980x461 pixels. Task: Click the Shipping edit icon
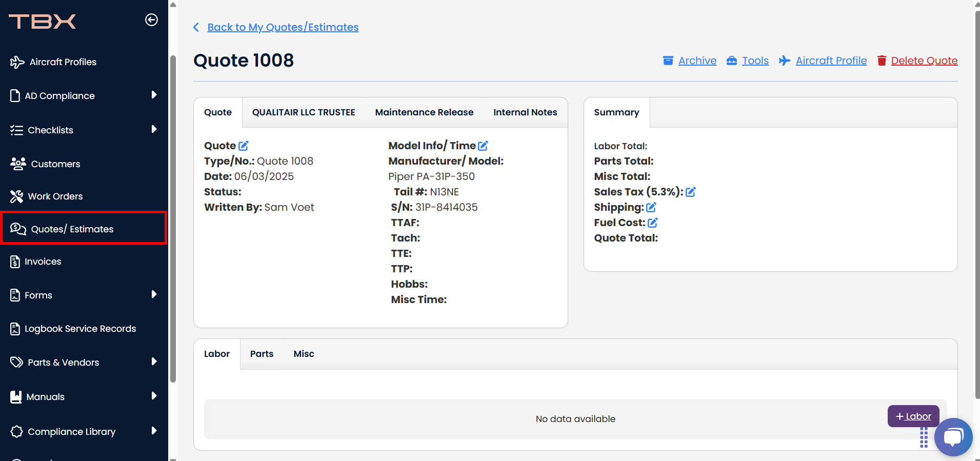click(651, 208)
